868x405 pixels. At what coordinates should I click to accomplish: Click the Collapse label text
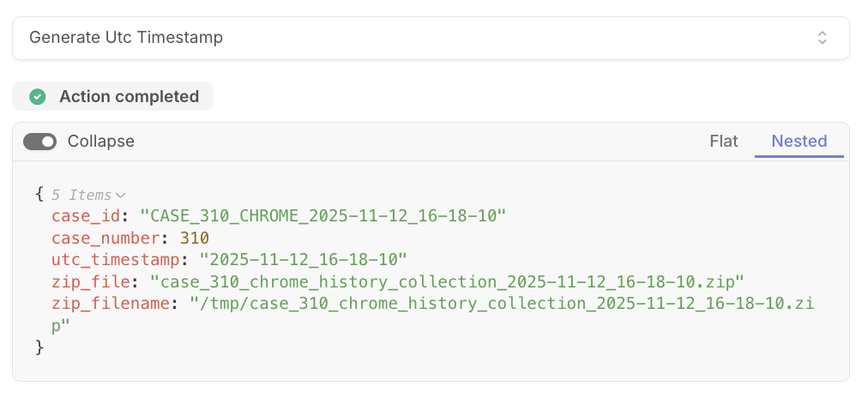coord(100,142)
